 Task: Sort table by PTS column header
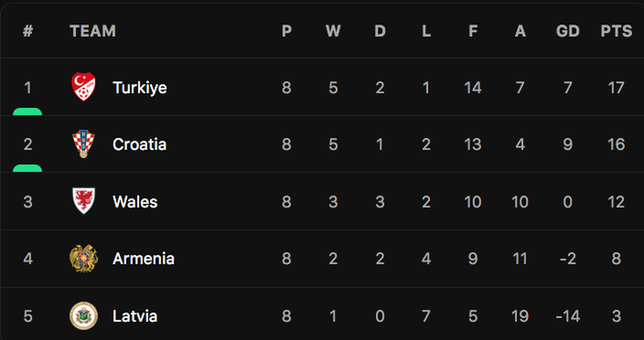click(x=616, y=31)
